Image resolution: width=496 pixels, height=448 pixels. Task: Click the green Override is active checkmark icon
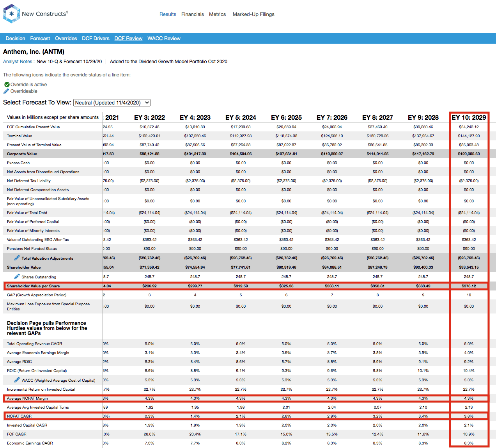tap(7, 85)
